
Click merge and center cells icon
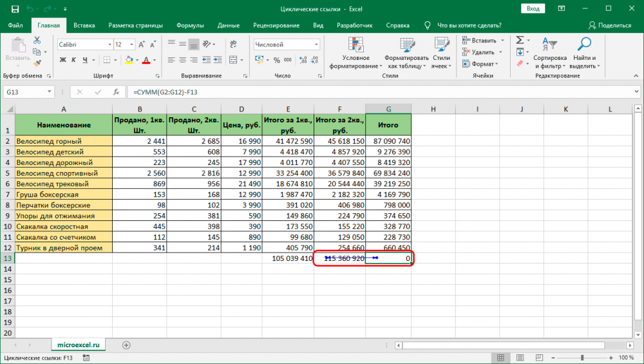pos(233,60)
